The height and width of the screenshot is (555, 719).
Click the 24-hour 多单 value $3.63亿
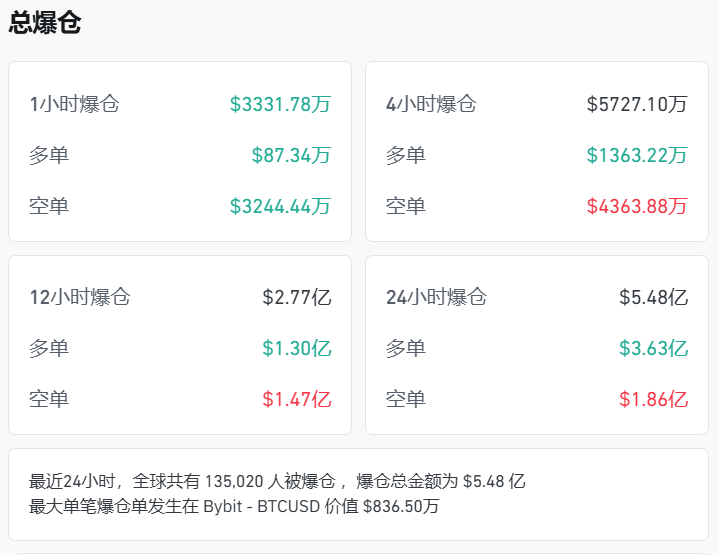(653, 348)
